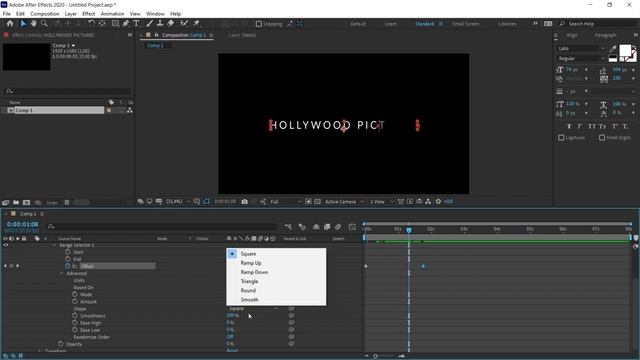Create new composition icon in Project panel
Image resolution: width=640 pixels, height=360 pixels.
pos(27,202)
